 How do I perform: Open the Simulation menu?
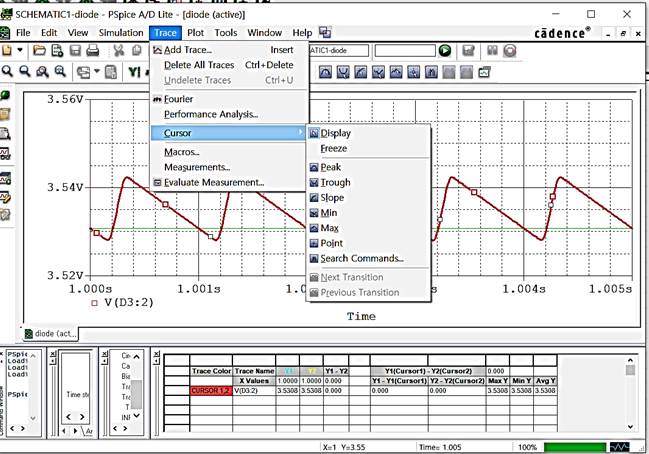(121, 33)
